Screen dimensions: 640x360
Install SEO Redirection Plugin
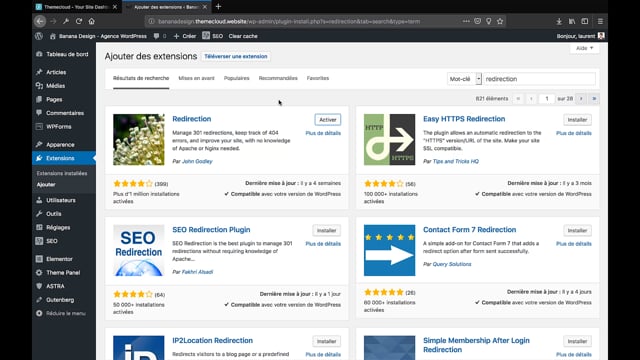[x=327, y=230]
